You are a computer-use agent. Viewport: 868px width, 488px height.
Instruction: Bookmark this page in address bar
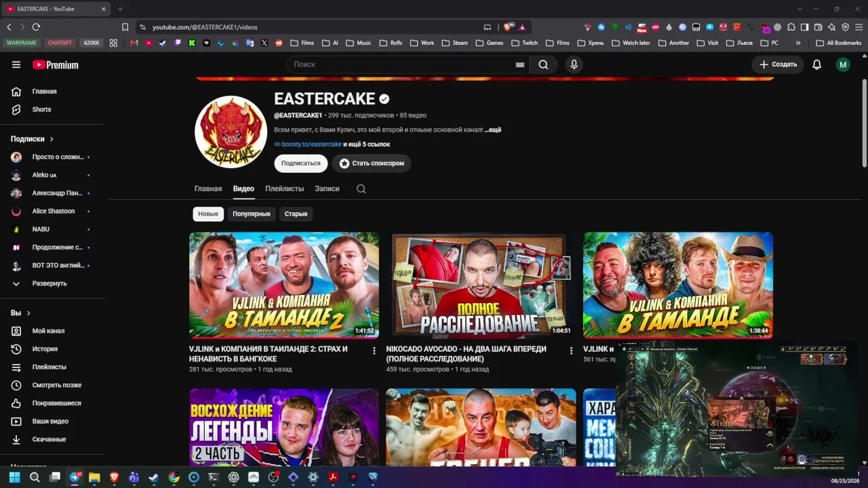click(125, 27)
